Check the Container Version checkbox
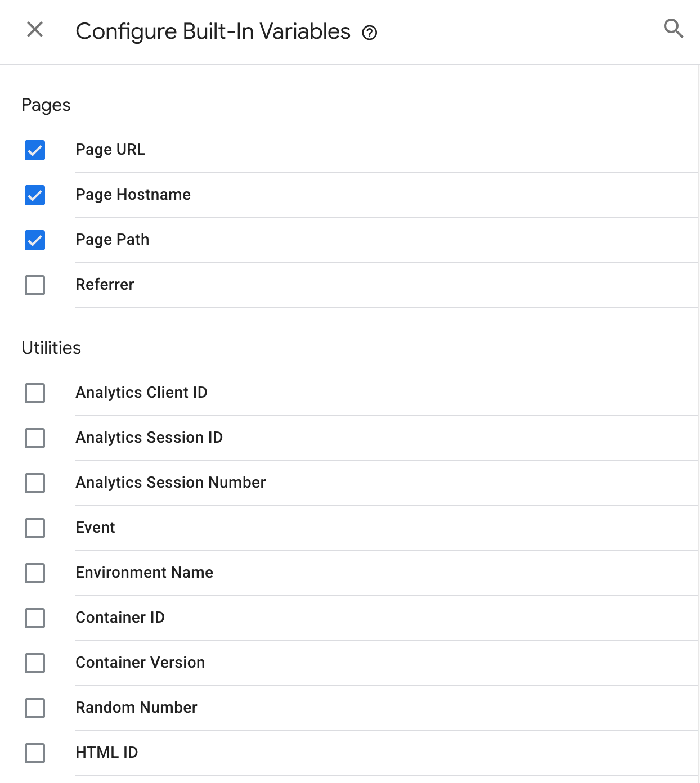The height and width of the screenshot is (783, 700). click(34, 663)
